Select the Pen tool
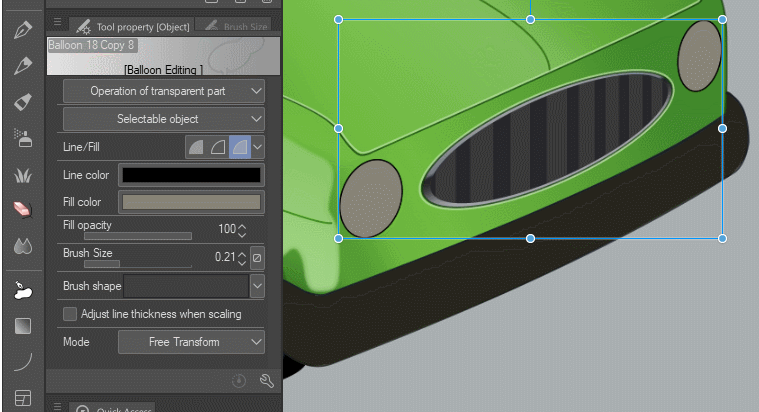 tap(22, 30)
